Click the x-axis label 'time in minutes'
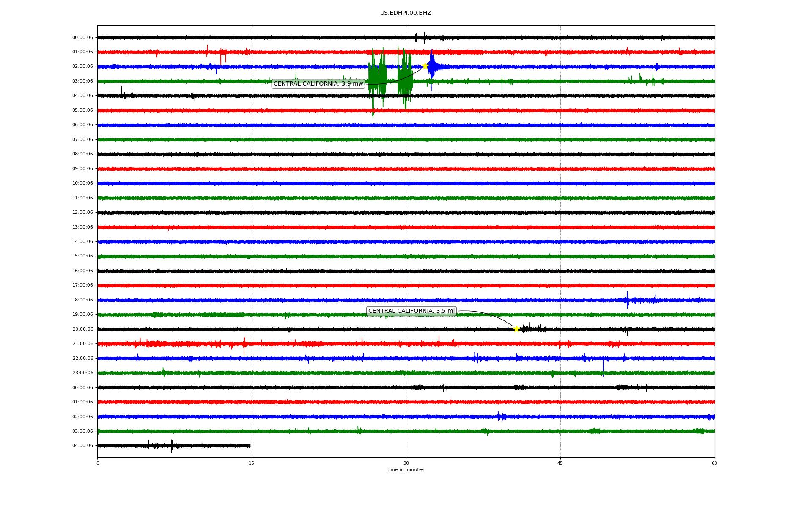The image size is (812, 508). (x=406, y=470)
